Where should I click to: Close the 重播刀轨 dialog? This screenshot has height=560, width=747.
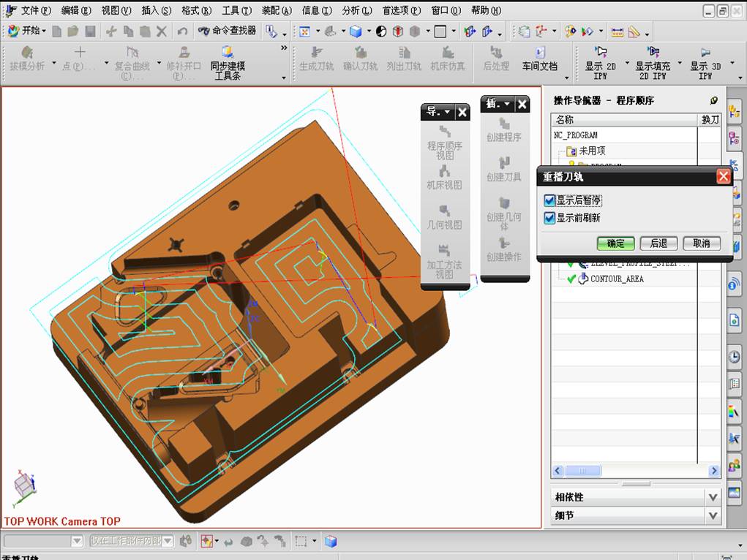click(723, 177)
